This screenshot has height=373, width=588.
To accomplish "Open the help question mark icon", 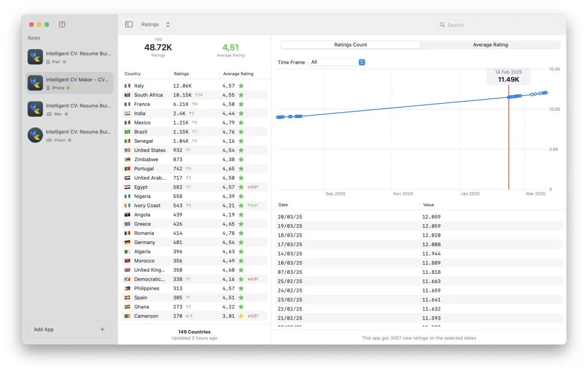I will pos(62,24).
